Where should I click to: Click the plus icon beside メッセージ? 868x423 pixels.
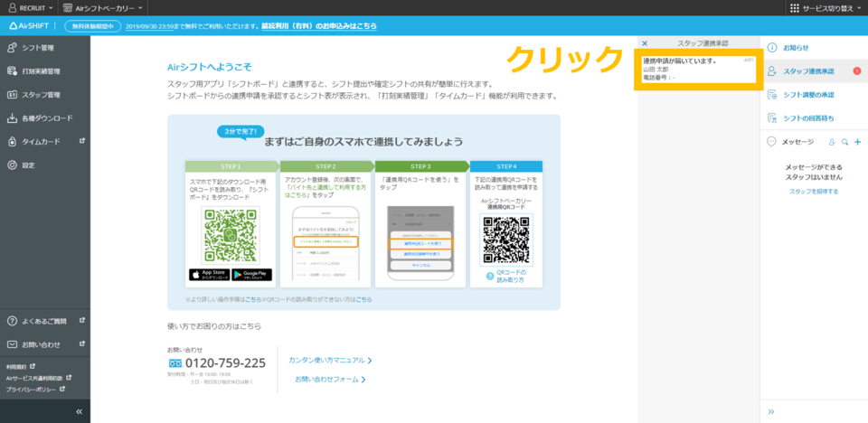[x=857, y=142]
